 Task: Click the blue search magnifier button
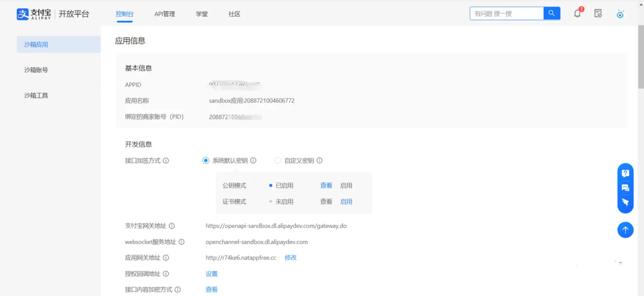552,13
